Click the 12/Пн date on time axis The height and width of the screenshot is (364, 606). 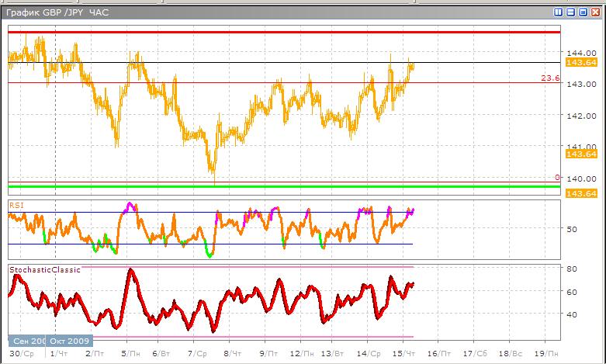coord(299,353)
